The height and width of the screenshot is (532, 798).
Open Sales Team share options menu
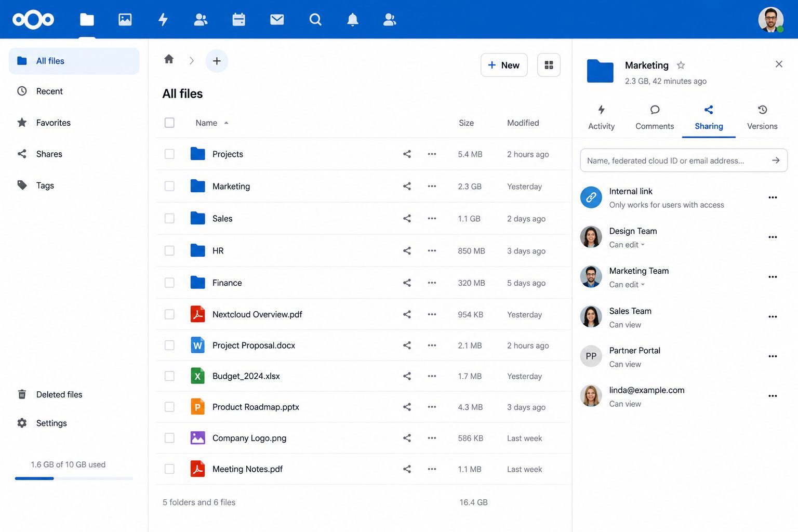[x=773, y=316]
